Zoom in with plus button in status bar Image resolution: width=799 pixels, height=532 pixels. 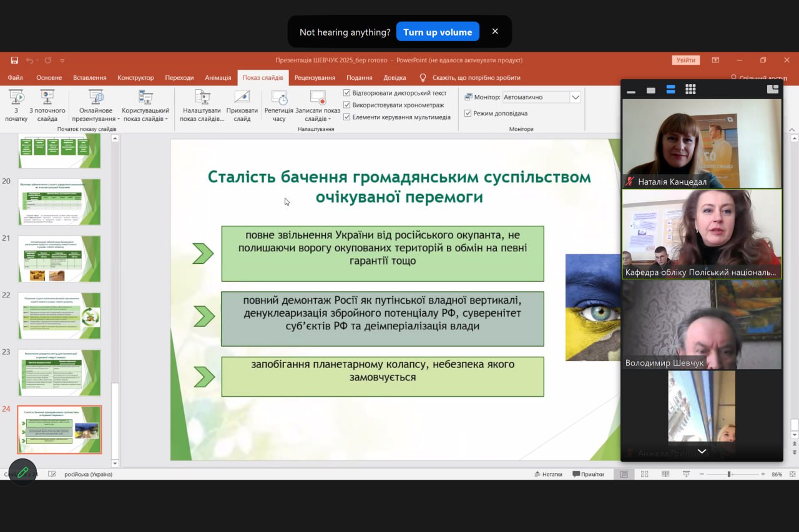click(x=763, y=474)
